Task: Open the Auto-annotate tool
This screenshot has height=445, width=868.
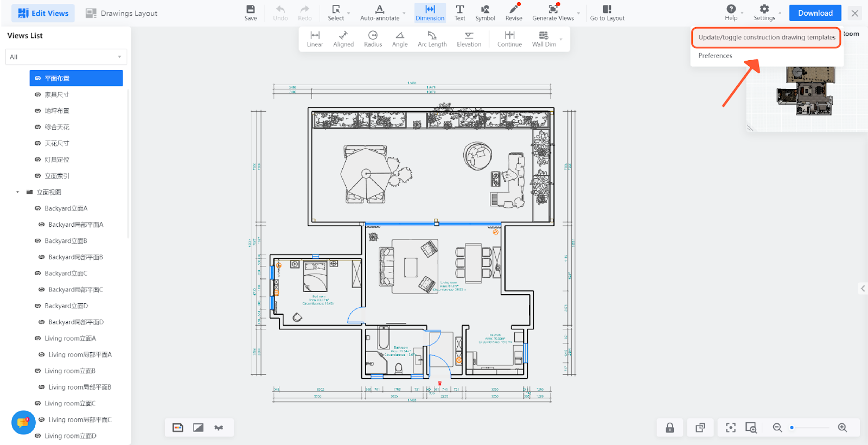Action: [380, 13]
